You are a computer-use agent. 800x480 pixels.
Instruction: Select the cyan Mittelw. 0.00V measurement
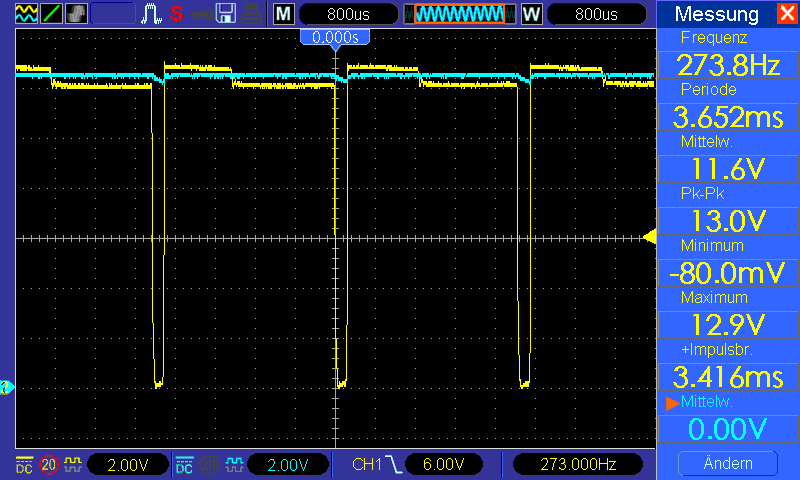pos(729,428)
